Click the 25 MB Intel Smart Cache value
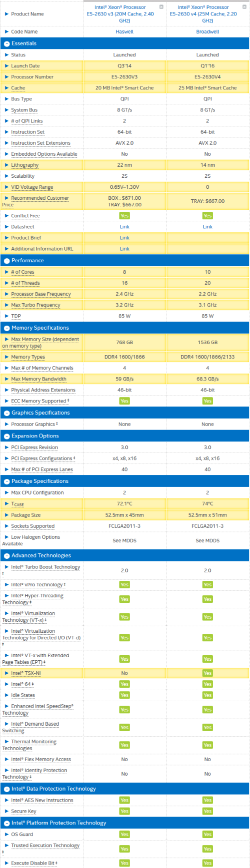 pos(207,88)
